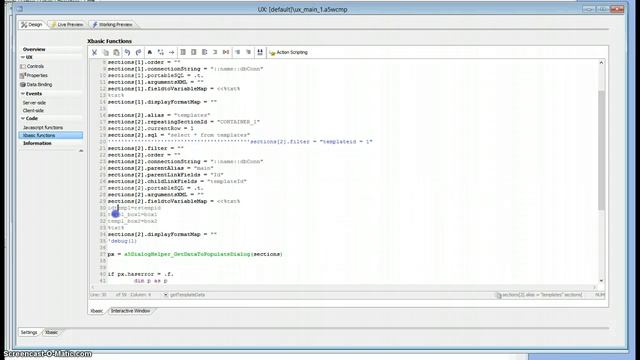This screenshot has width=640, height=360.
Task: Click the 'if px.haserror = .f.' line
Action: [x=140, y=274]
